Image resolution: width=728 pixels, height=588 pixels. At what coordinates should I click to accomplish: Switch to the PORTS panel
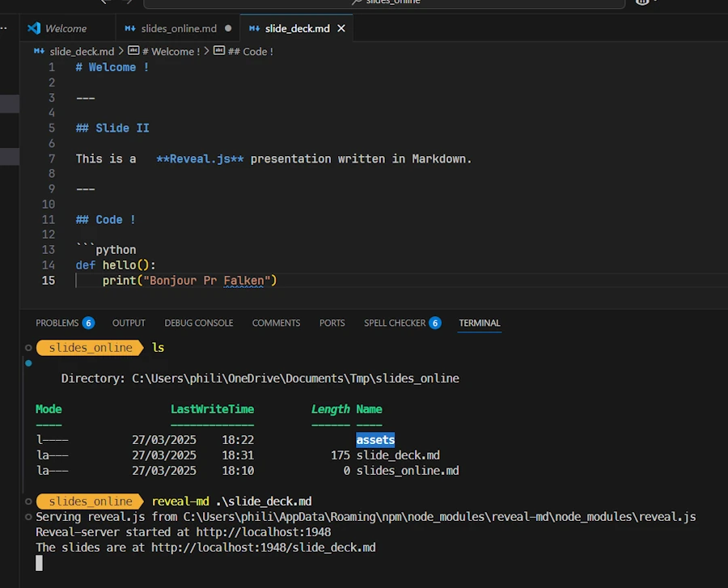point(332,323)
